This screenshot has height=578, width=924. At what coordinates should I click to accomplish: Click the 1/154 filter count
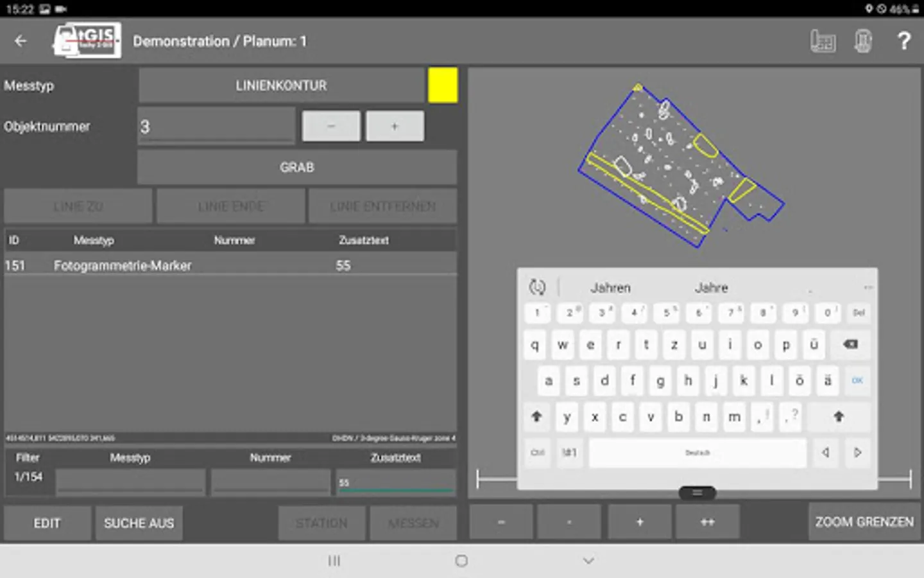pos(28,477)
